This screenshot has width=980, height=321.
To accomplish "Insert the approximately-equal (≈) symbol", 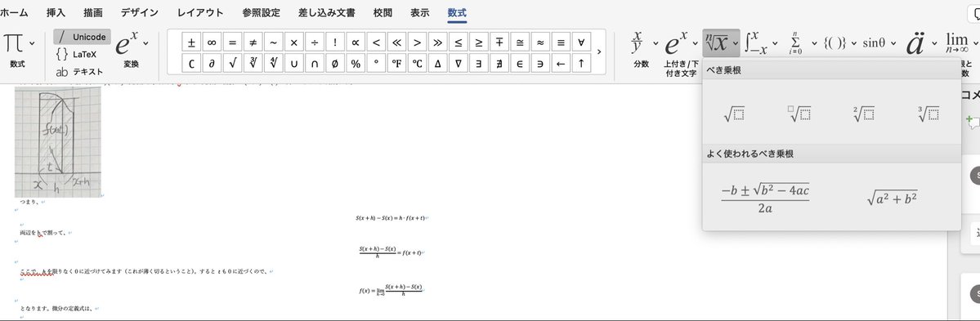I will [540, 42].
